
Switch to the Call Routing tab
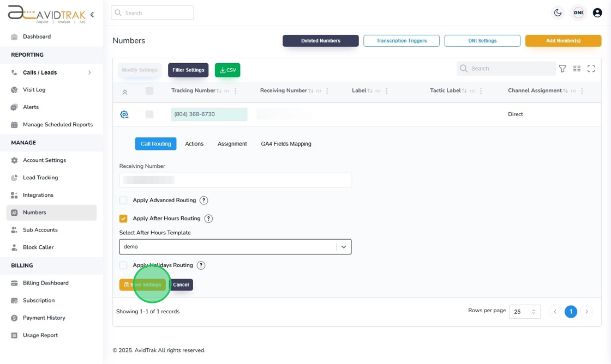[x=156, y=144]
